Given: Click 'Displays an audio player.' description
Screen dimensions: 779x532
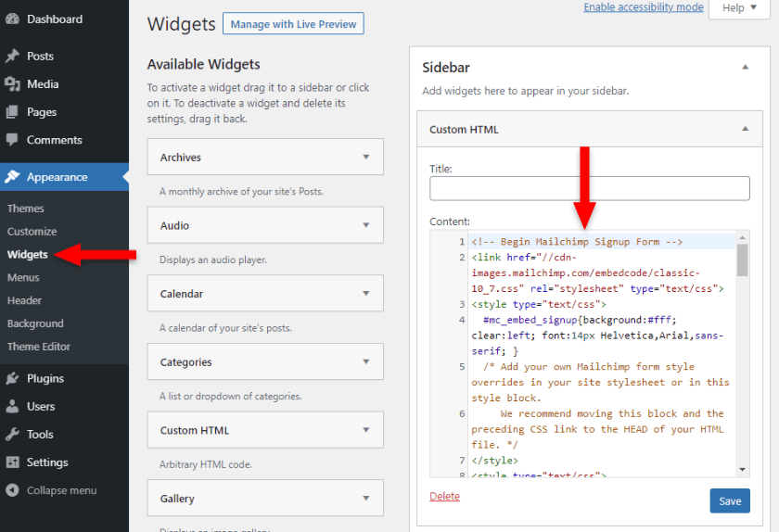Looking at the screenshot, I should 213,260.
